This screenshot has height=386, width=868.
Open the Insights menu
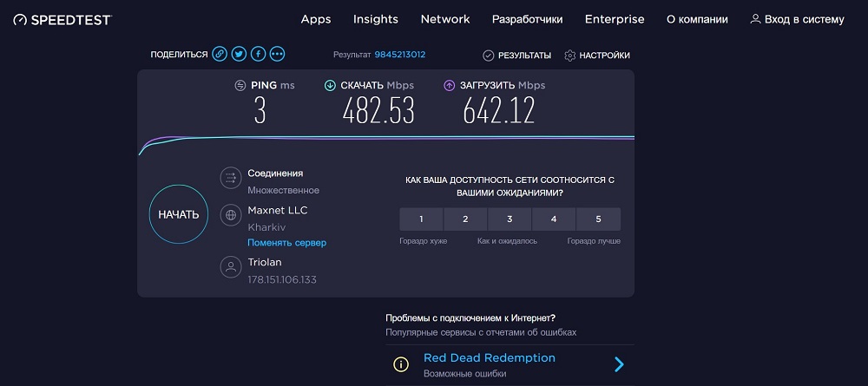point(376,19)
